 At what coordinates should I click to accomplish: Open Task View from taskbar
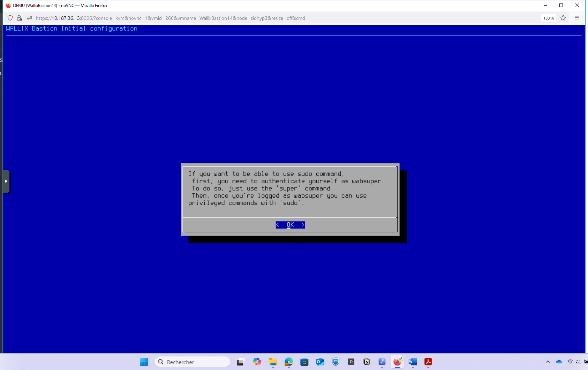click(x=240, y=362)
